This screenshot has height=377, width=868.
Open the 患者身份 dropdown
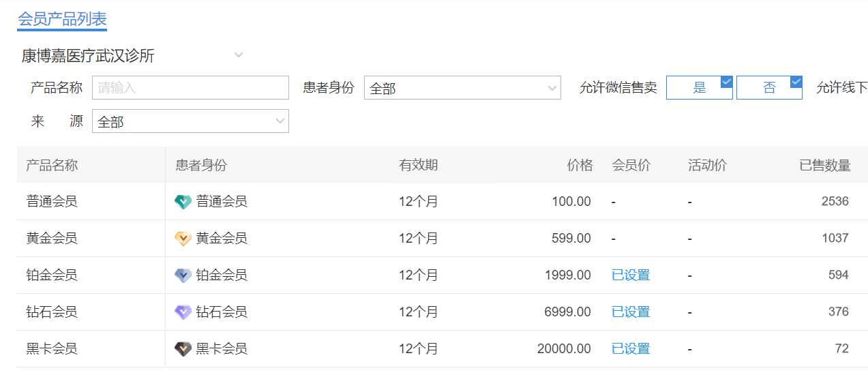click(462, 88)
